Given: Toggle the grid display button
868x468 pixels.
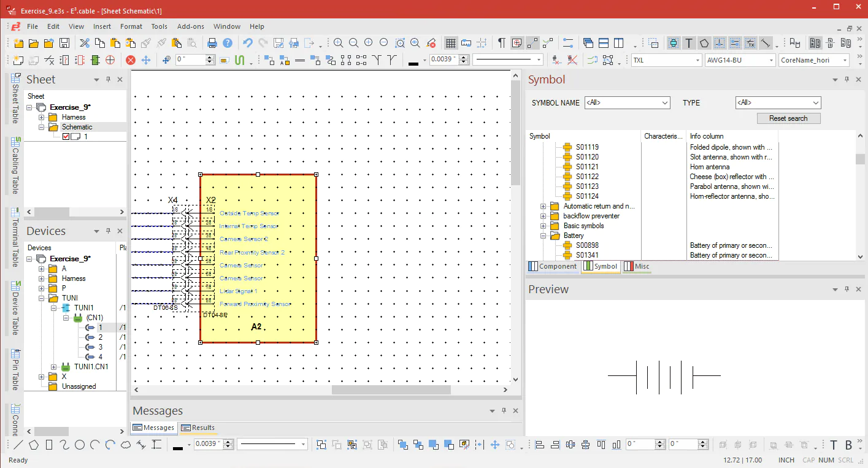Looking at the screenshot, I should coord(451,43).
